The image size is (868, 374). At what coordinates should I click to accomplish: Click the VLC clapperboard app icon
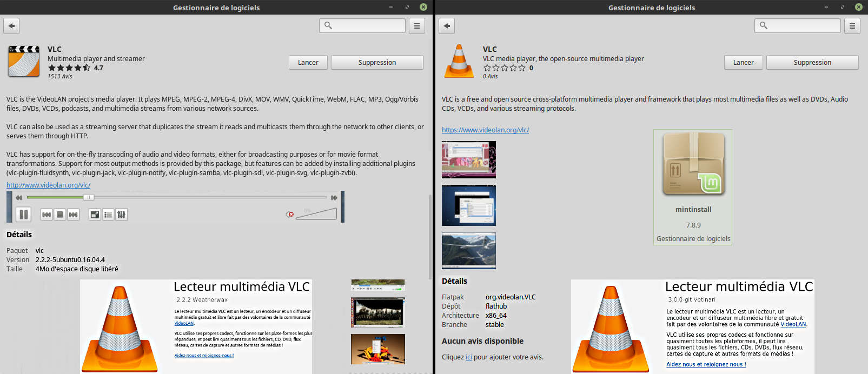pos(24,62)
